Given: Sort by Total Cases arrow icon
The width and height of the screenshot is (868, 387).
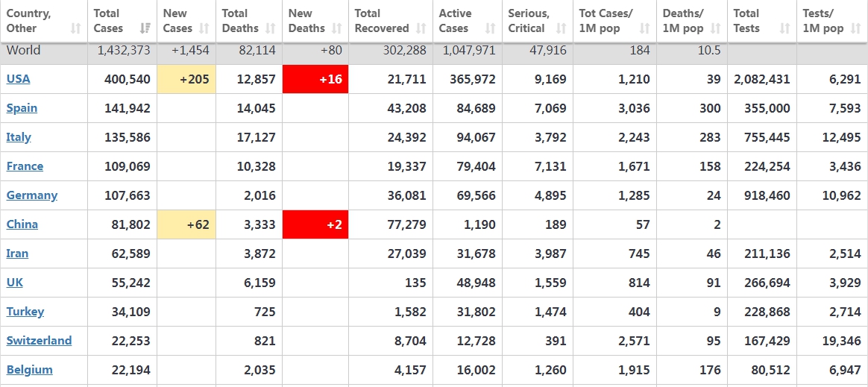Looking at the screenshot, I should [x=145, y=28].
